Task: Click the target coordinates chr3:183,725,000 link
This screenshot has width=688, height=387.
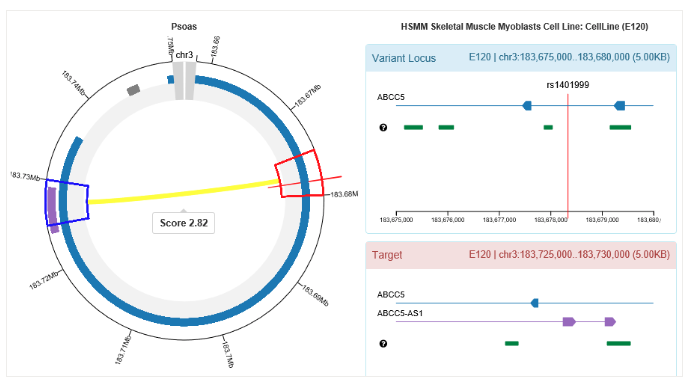Action: click(x=569, y=254)
